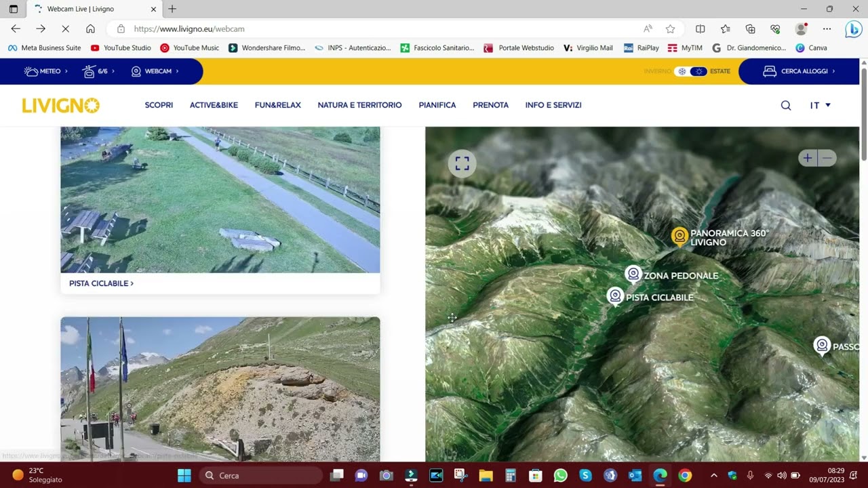This screenshot has width=868, height=488.
Task: Zoom out on the map with minus
Action: click(x=827, y=159)
